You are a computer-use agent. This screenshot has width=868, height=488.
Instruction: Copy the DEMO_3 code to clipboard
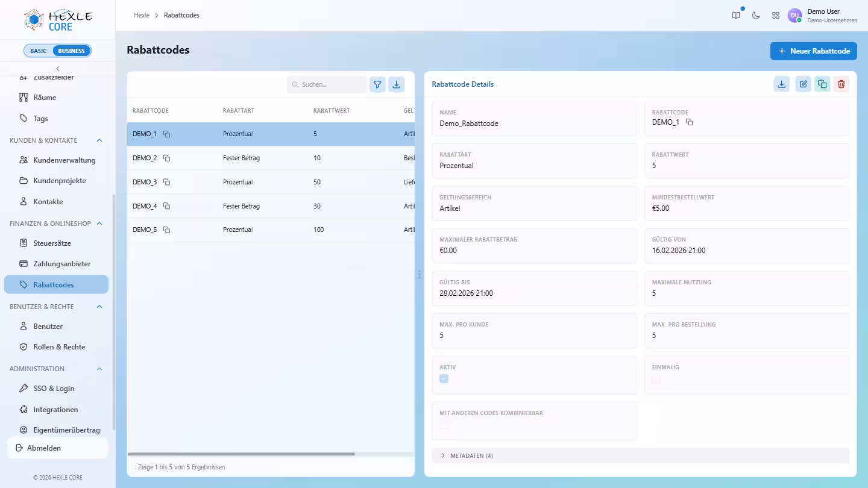coord(167,182)
